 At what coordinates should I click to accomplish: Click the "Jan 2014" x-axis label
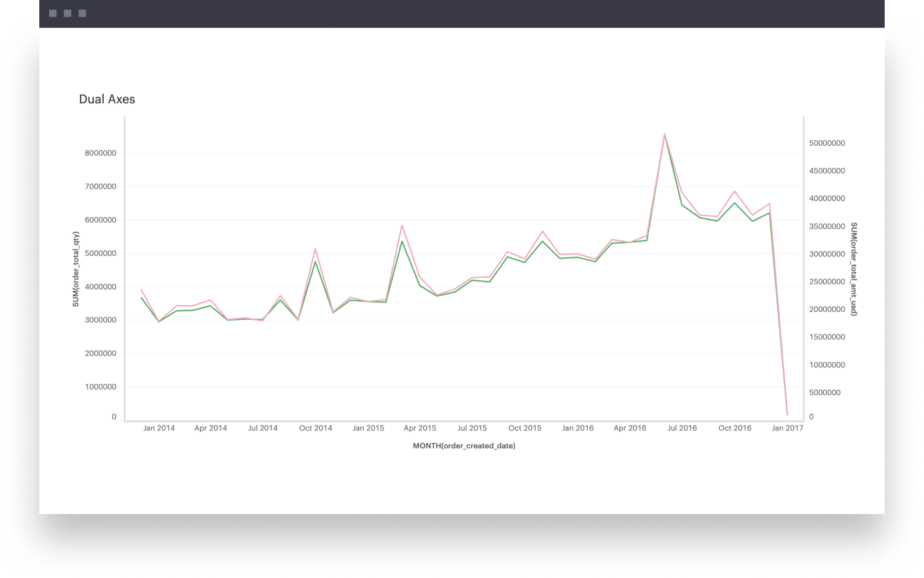(x=159, y=428)
